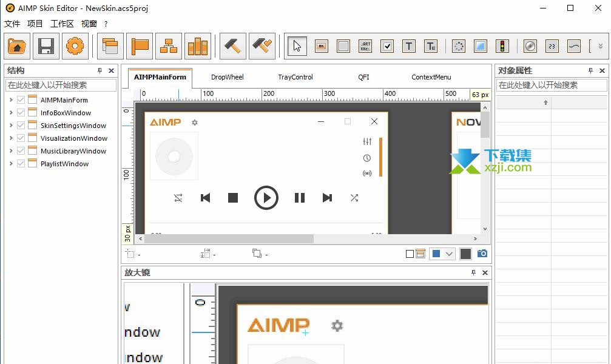Close the 对象属性 panel
Screen dimensions: 611x364
coord(602,70)
